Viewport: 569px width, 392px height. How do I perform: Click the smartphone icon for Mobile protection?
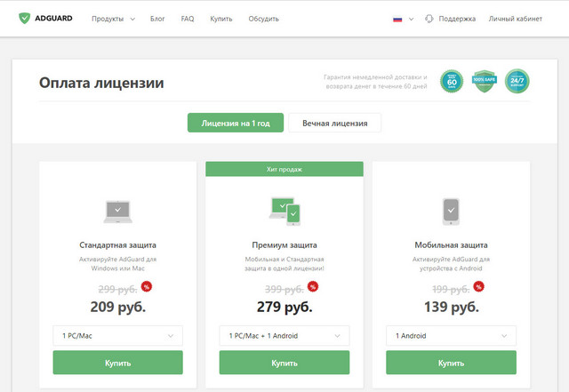(451, 211)
